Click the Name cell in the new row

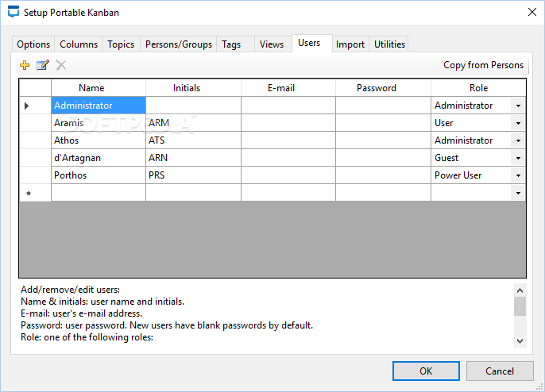99,193
